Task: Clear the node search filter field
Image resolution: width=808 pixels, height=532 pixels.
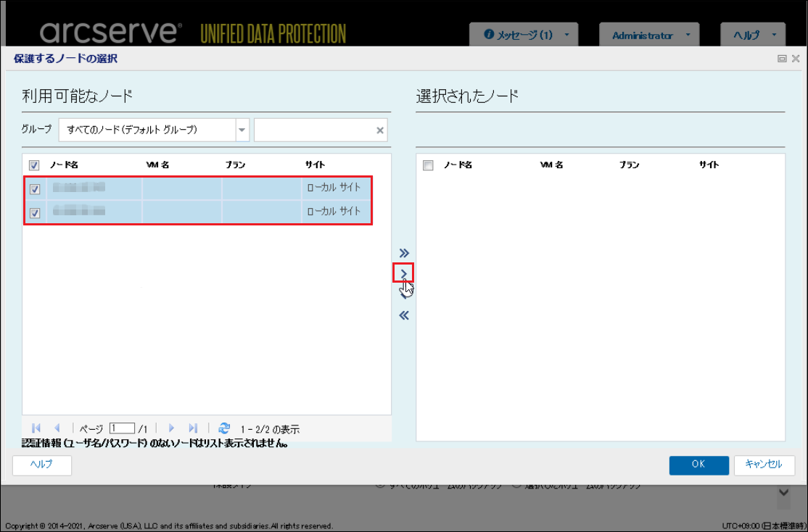Action: pyautogui.click(x=379, y=130)
